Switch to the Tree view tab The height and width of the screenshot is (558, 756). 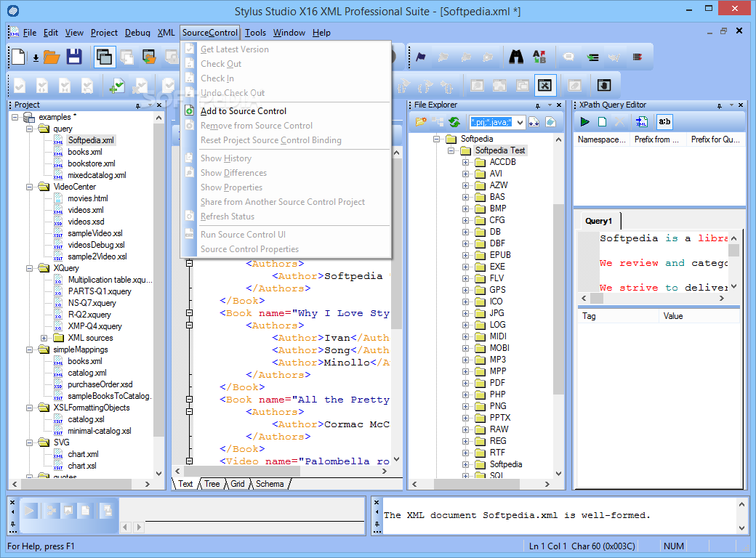212,484
